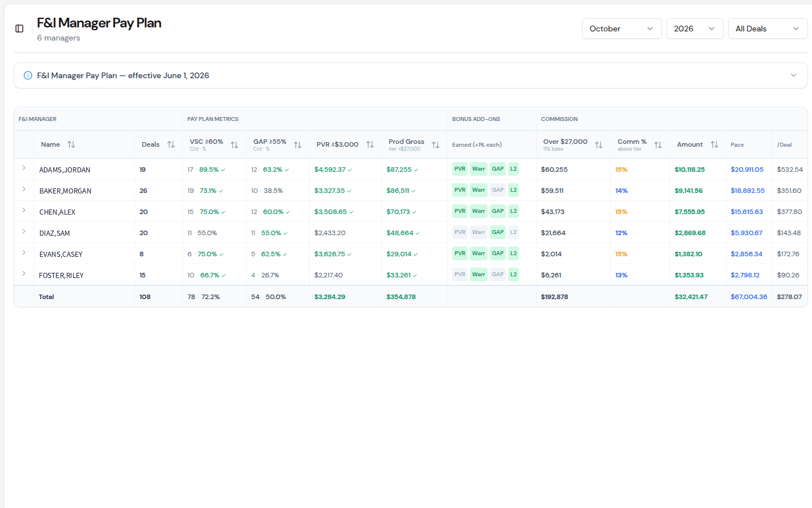Click Warr badge in CHEN,ALEX row
812x508 pixels.
coord(478,211)
